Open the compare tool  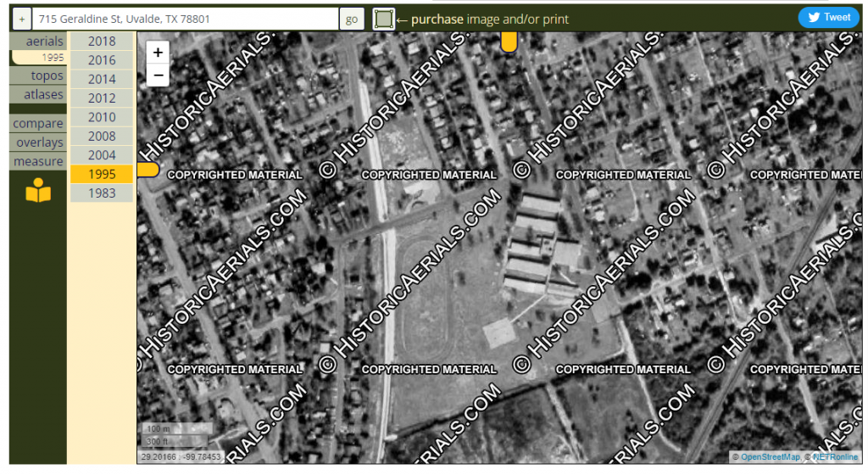click(38, 123)
